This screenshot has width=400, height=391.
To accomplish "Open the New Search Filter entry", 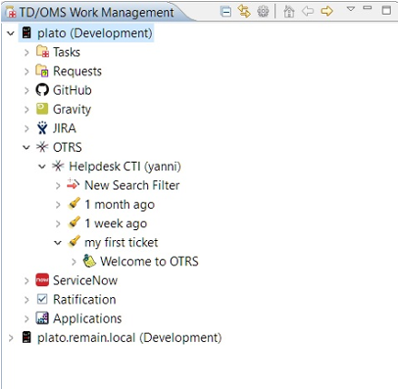I will [132, 185].
